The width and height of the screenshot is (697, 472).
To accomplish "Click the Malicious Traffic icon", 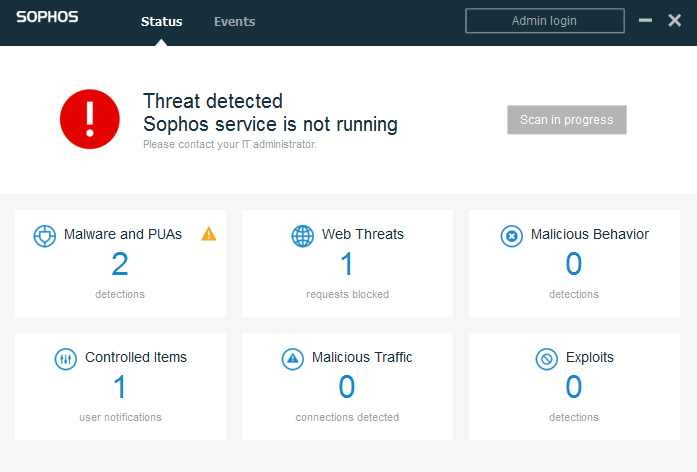I will click(292, 358).
